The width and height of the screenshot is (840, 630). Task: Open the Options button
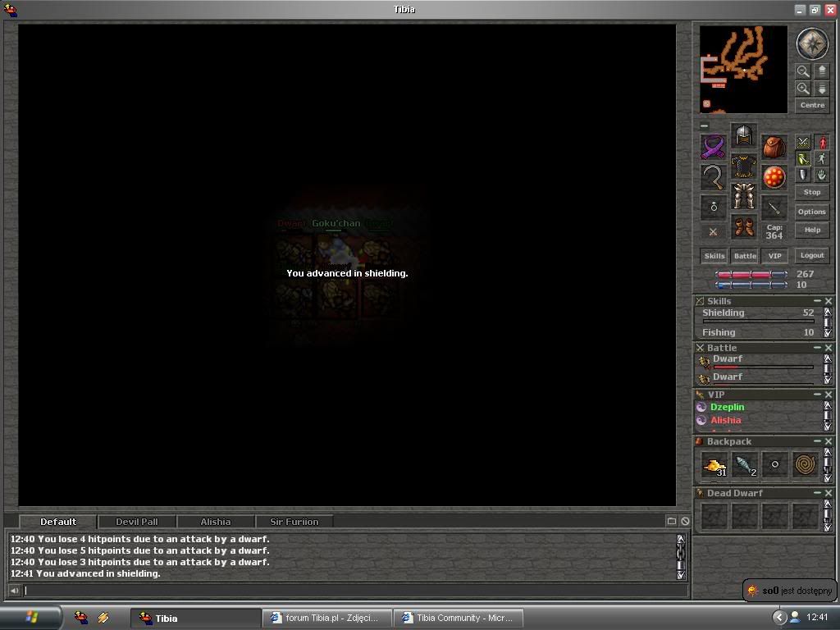click(x=812, y=212)
